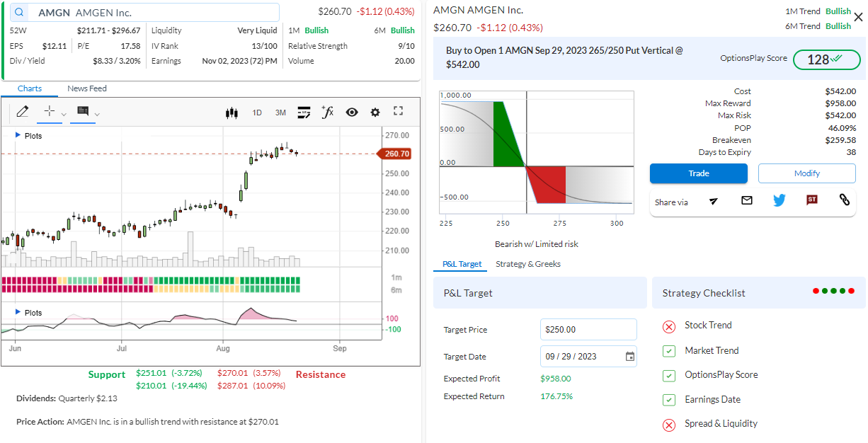Share the trade via paper plane icon
This screenshot has height=443, width=868.
pos(714,201)
